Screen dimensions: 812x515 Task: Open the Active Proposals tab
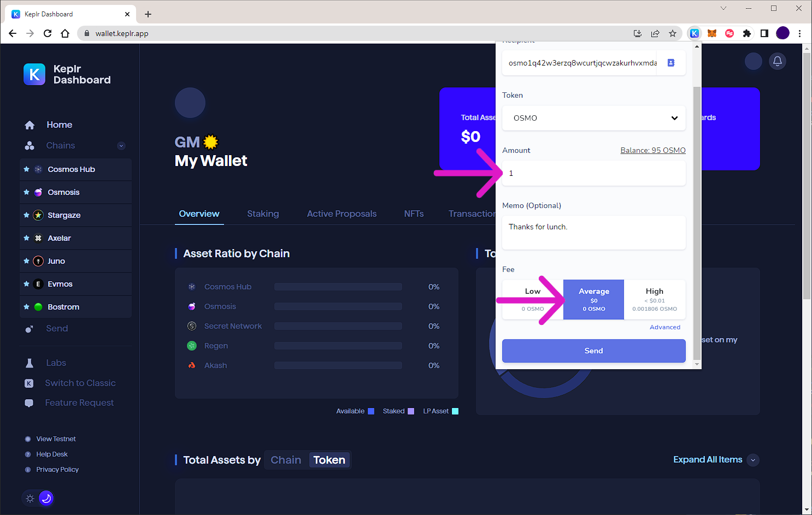tap(342, 214)
